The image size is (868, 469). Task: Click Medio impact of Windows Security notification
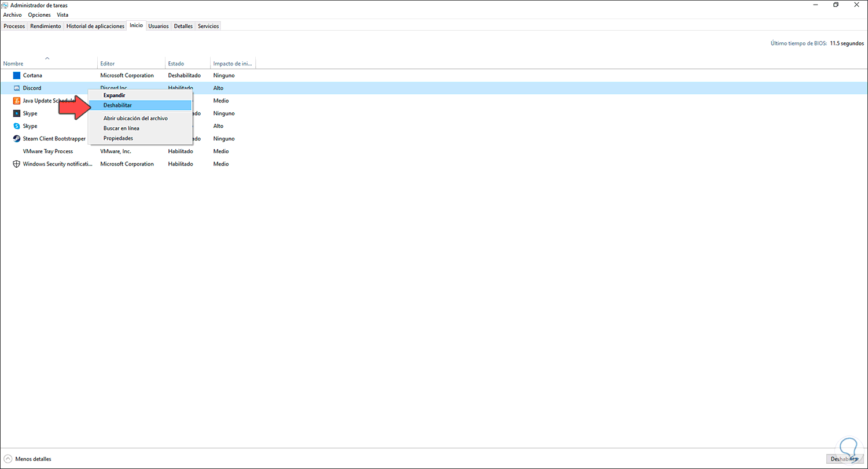[221, 164]
